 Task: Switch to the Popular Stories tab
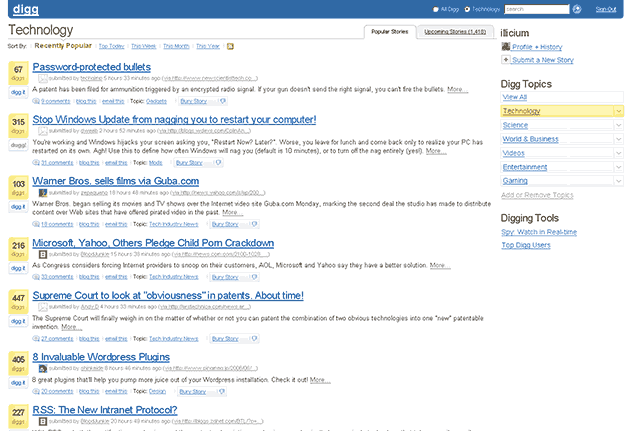[389, 31]
